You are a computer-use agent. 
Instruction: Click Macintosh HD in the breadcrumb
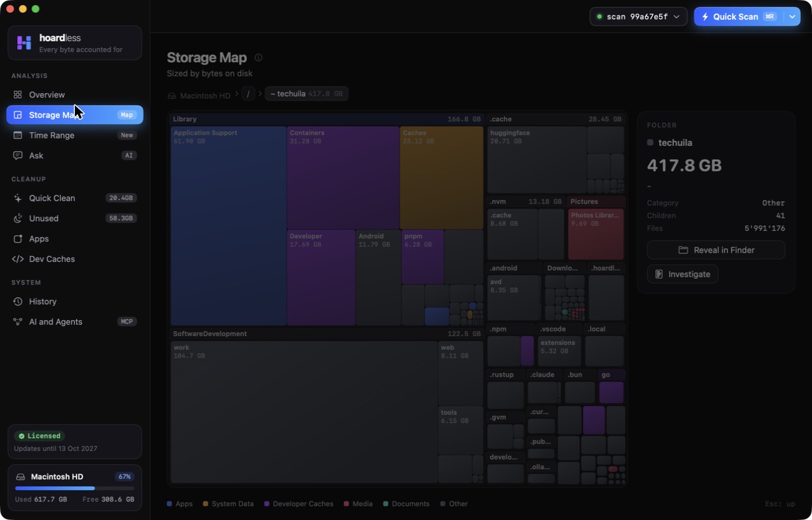(199, 96)
